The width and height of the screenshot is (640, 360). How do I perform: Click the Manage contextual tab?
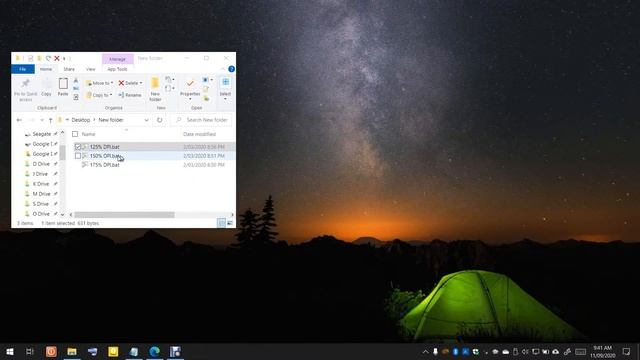(118, 59)
